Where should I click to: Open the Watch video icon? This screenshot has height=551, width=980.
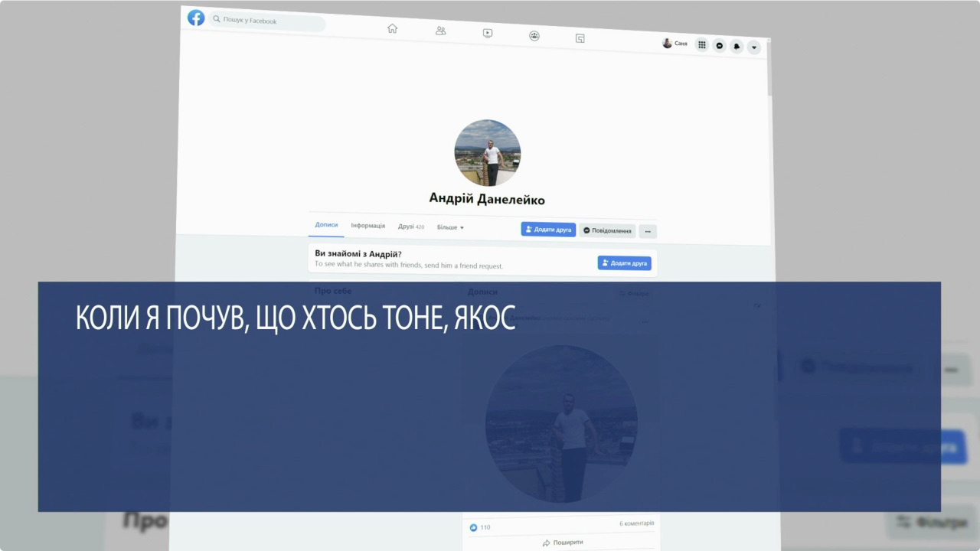click(x=488, y=33)
